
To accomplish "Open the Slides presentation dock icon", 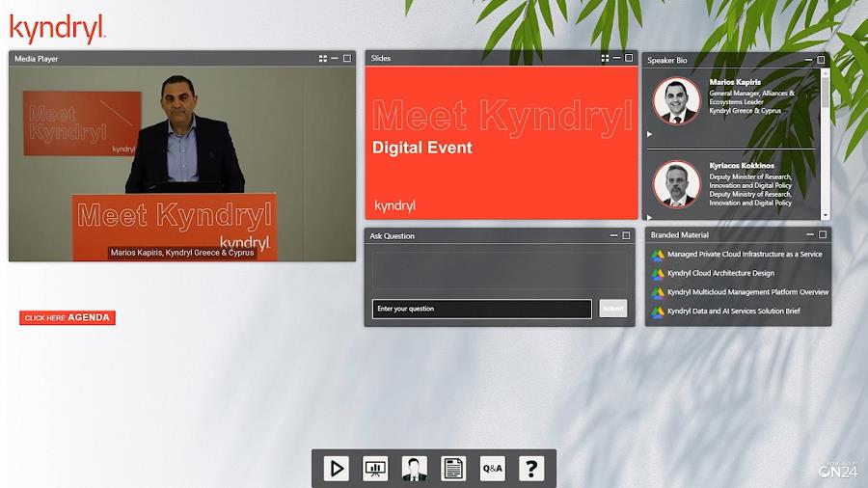I will pos(375,469).
